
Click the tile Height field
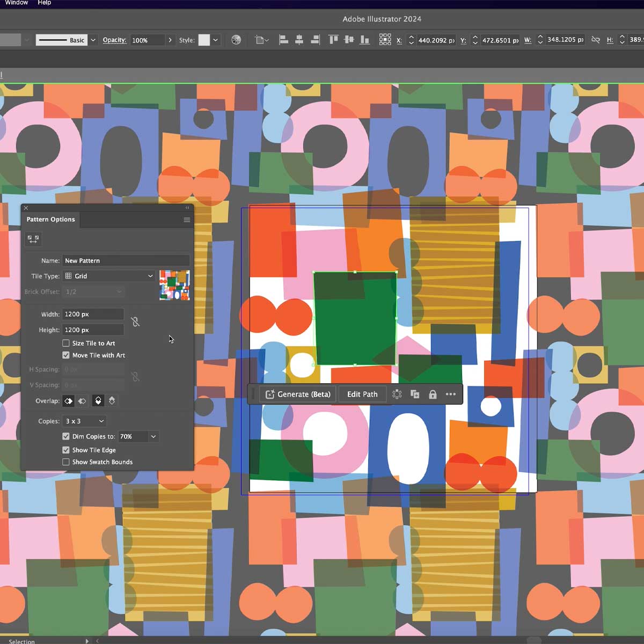93,330
